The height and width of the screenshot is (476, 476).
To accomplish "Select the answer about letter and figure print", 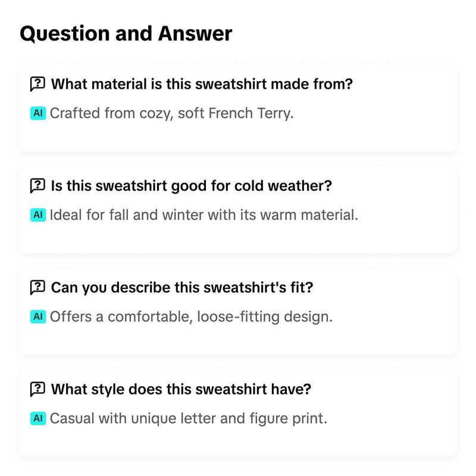I will [189, 419].
